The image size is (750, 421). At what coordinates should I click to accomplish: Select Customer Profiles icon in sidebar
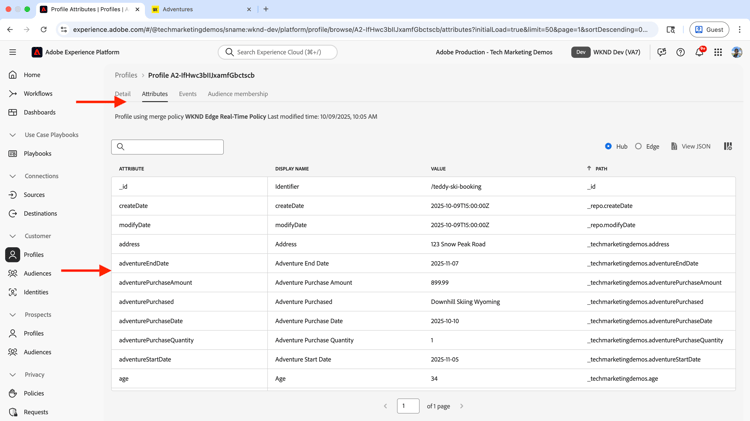pyautogui.click(x=13, y=255)
